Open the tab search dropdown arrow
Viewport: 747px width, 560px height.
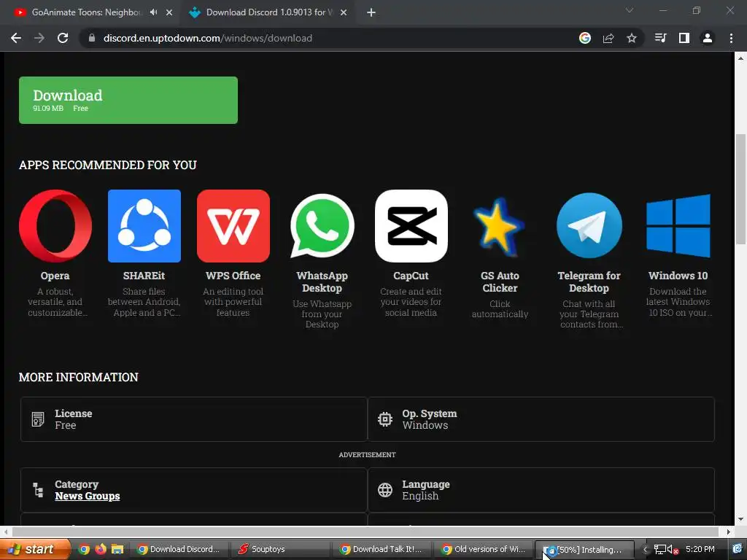point(630,10)
